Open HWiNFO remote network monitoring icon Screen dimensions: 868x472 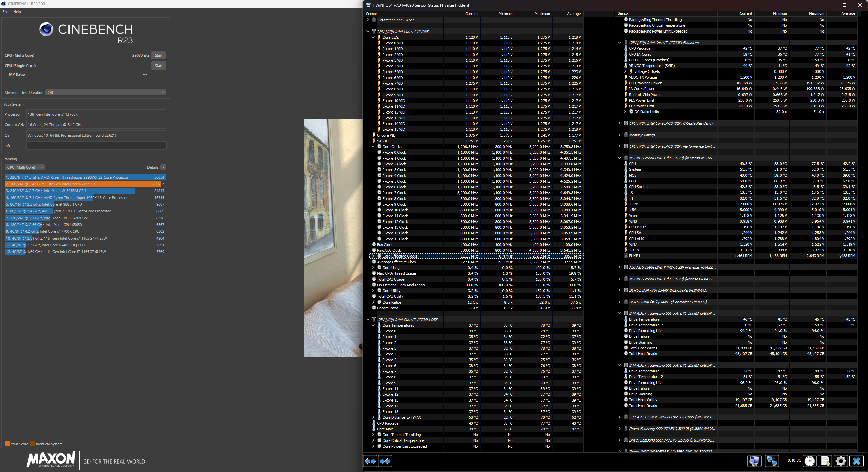click(772, 461)
